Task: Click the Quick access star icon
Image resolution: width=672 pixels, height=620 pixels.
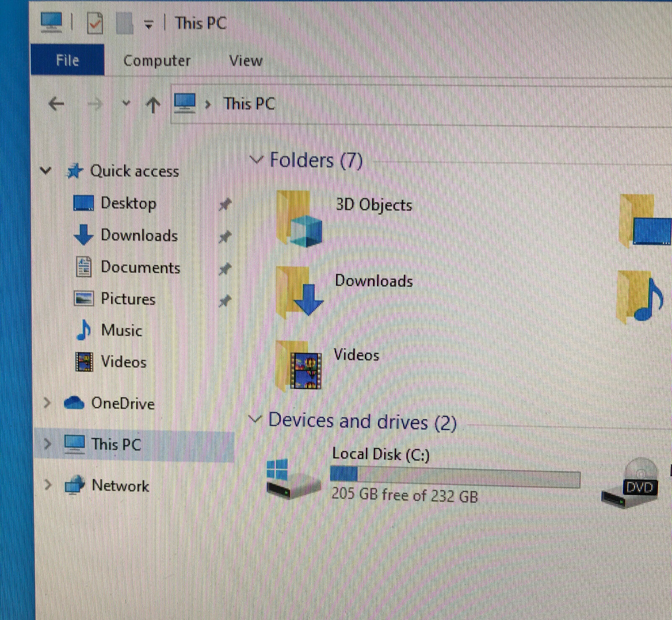Action: coord(75,171)
